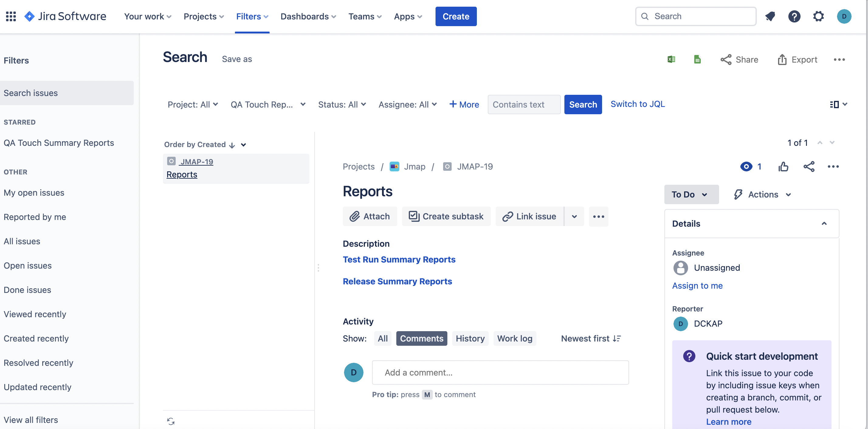Show History activity tab
868x429 pixels.
[470, 338]
